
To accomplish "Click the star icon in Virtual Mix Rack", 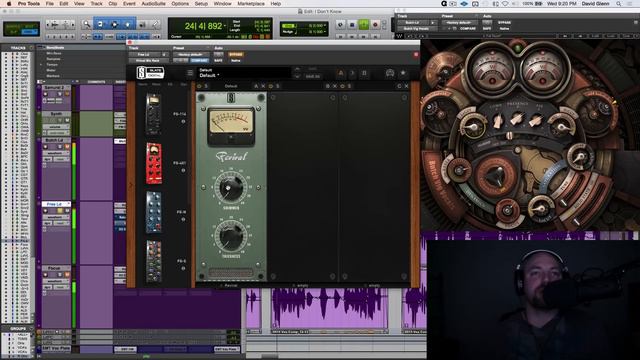I will (403, 73).
